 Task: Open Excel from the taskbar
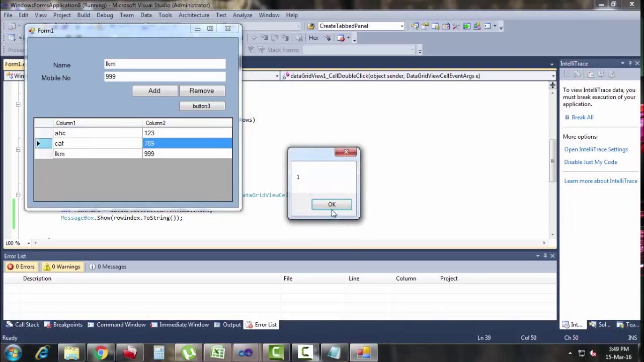pyautogui.click(x=217, y=353)
